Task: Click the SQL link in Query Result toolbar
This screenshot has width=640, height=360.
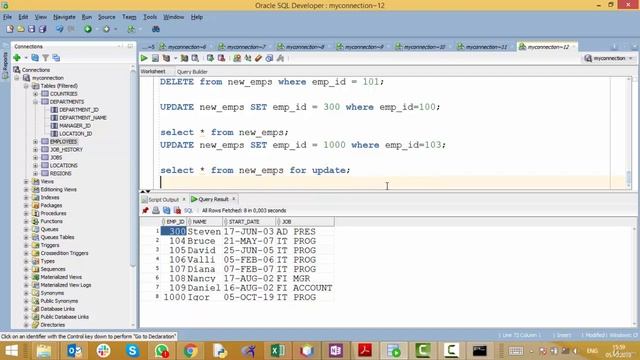Action: point(188,211)
